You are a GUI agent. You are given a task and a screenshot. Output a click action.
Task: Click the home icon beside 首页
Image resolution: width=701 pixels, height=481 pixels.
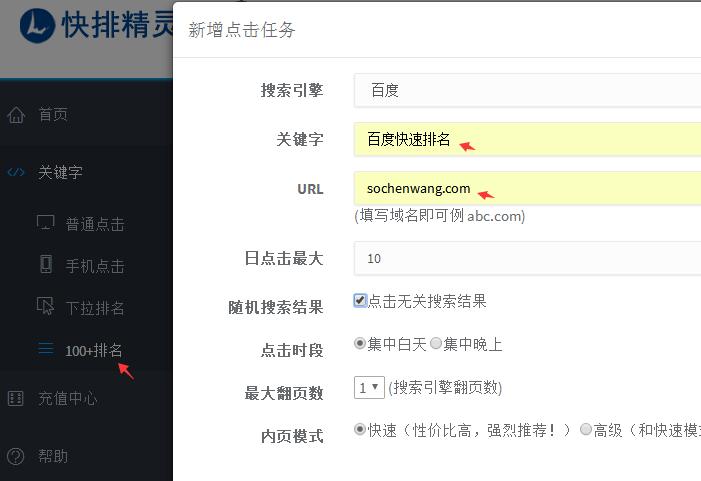click(x=16, y=115)
